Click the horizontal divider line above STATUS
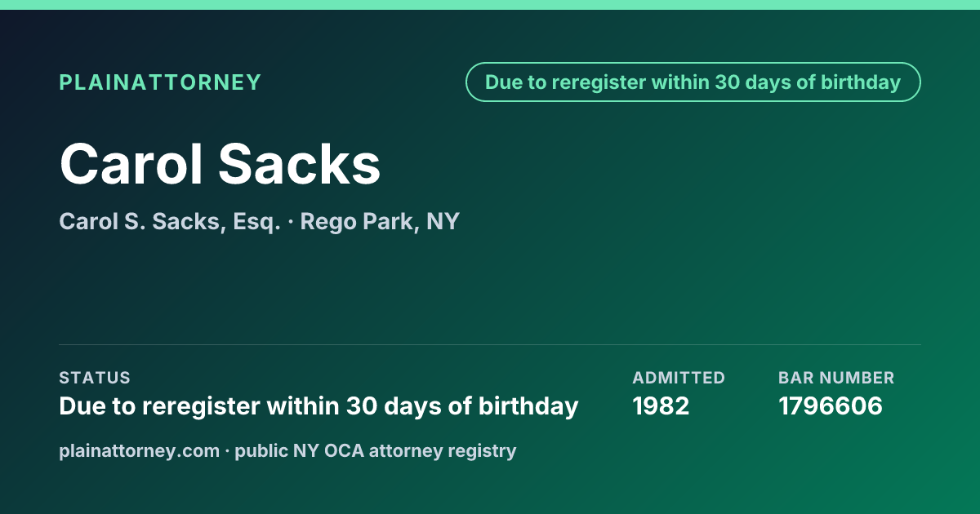Viewport: 980px width, 514px height. [490, 344]
